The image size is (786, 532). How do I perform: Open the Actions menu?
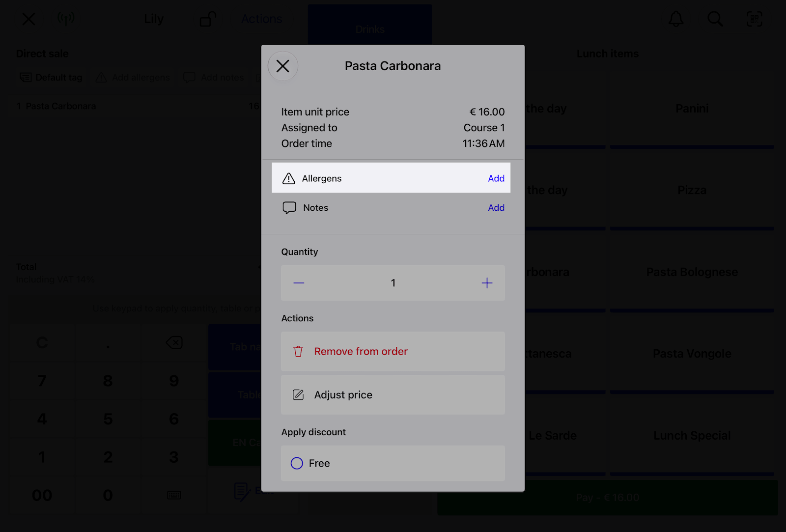[262, 19]
